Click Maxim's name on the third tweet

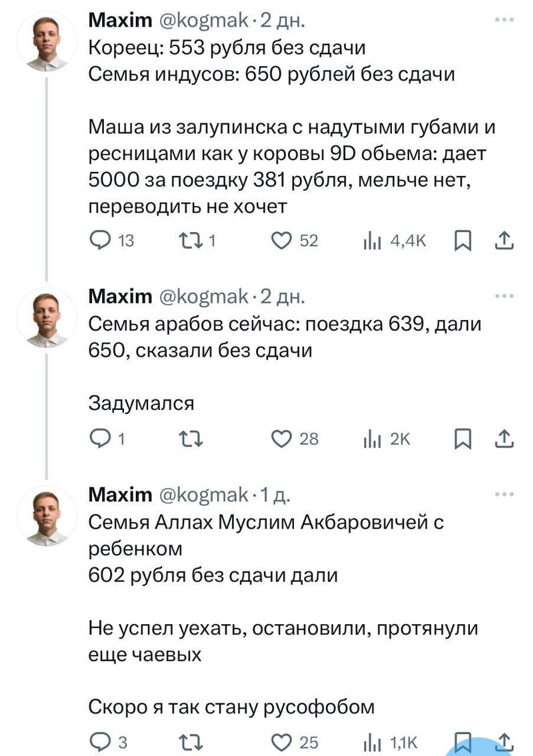pyautogui.click(x=119, y=494)
